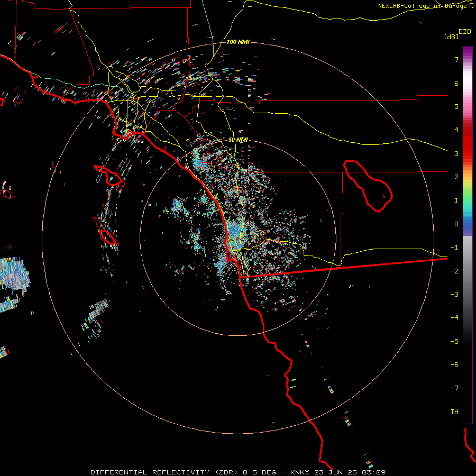The height and width of the screenshot is (476, 476).
Task: Click the KNKX radar site identifier
Action: click(x=300, y=472)
